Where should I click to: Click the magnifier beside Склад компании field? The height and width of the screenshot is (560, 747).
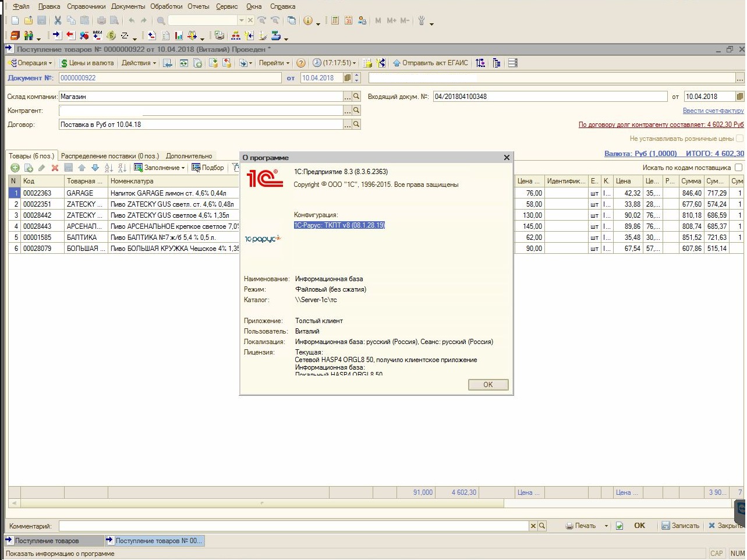[x=356, y=97]
